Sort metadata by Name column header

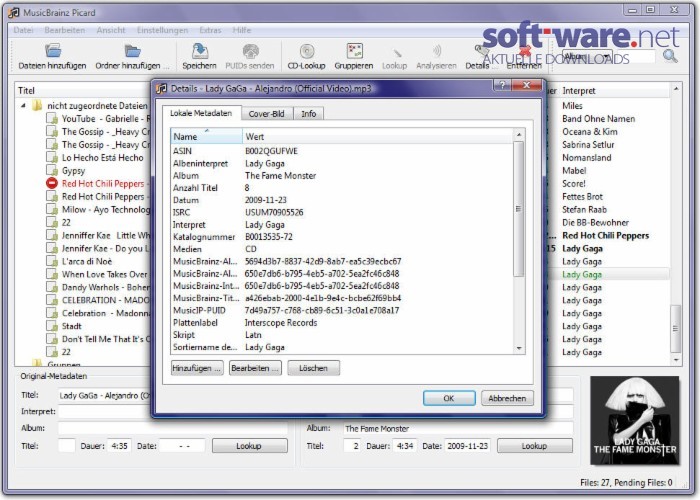[x=206, y=137]
